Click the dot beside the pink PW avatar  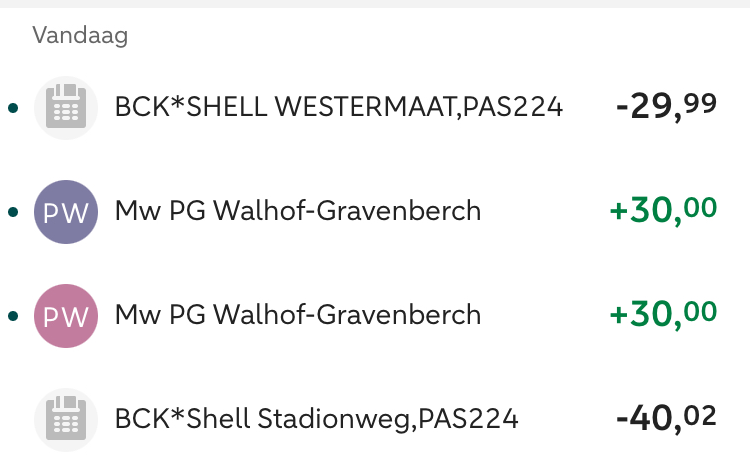click(x=12, y=316)
